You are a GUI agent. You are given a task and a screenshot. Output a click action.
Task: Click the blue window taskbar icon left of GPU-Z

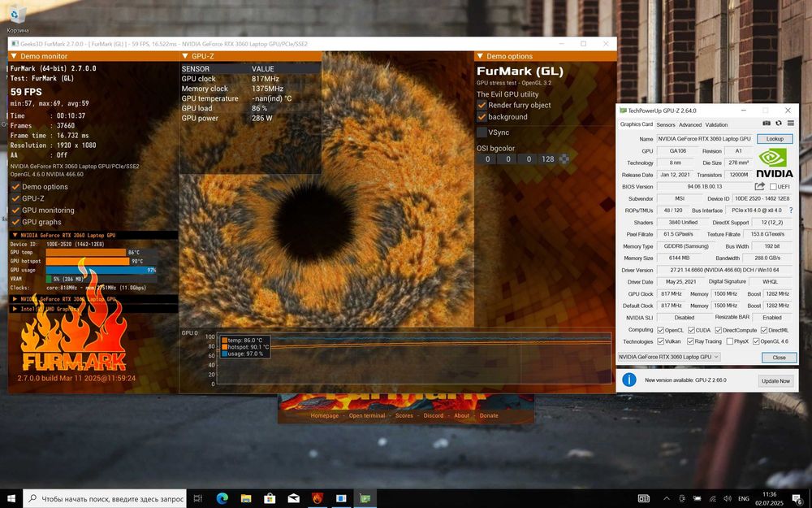point(341,499)
